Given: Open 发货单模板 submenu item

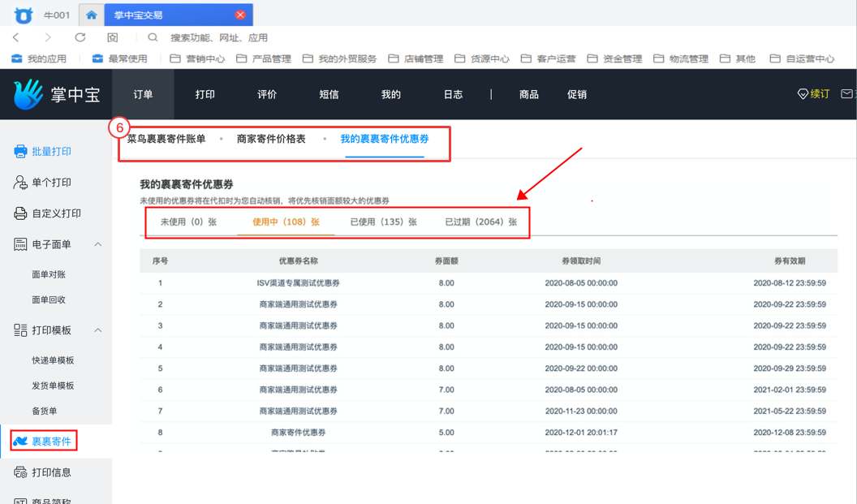Looking at the screenshot, I should pos(53,386).
